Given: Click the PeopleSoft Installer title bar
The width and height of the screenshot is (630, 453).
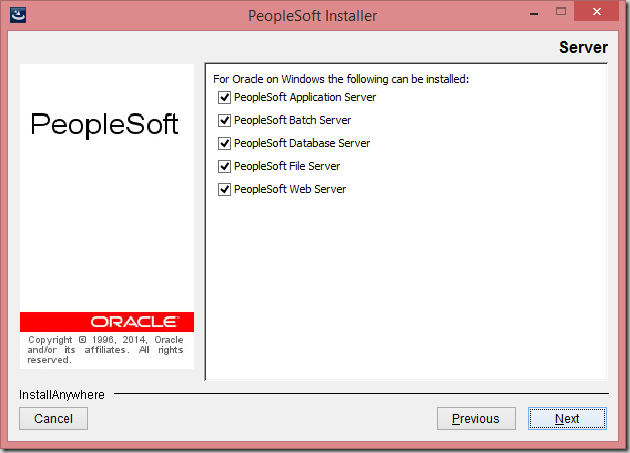Looking at the screenshot, I should point(313,16).
